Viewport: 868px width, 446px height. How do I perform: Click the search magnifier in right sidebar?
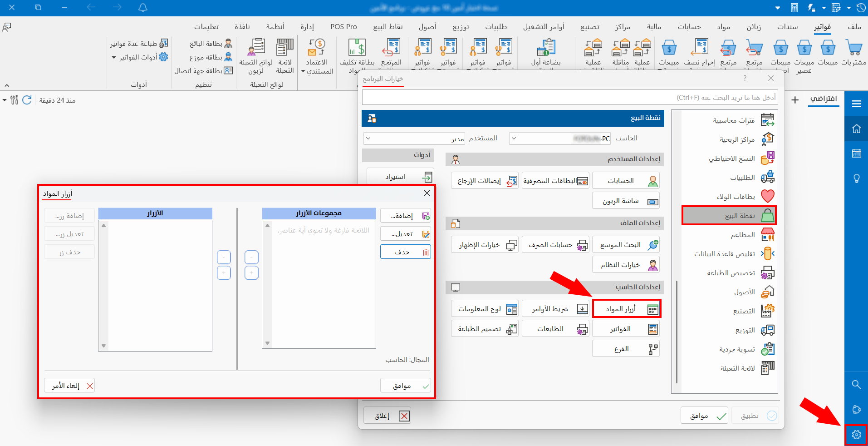856,385
